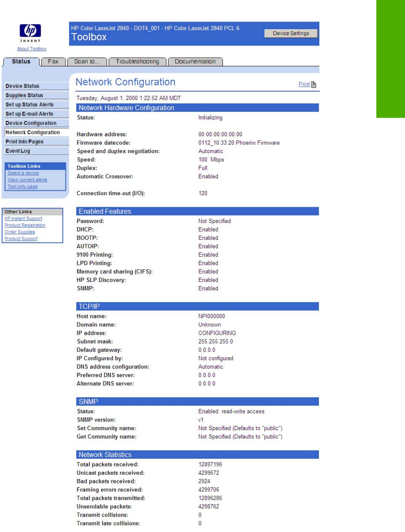405x532 pixels.
Task: Click the Network Statistics section header
Action: tap(198, 455)
